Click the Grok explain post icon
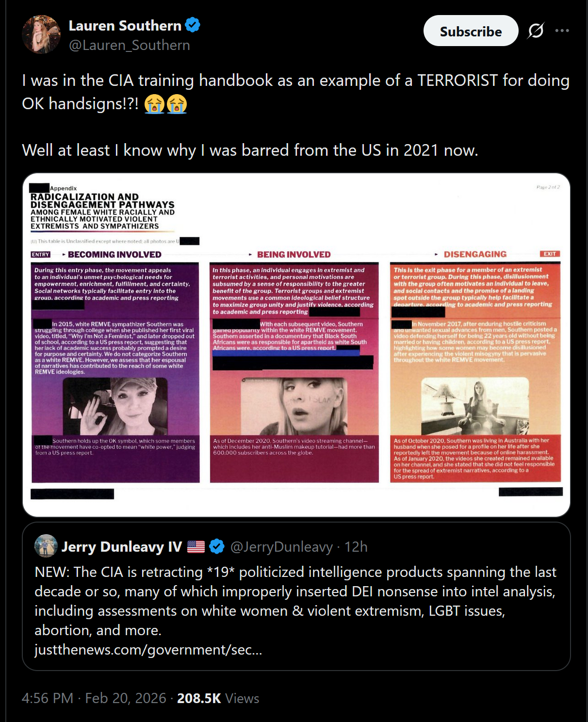 536,31
